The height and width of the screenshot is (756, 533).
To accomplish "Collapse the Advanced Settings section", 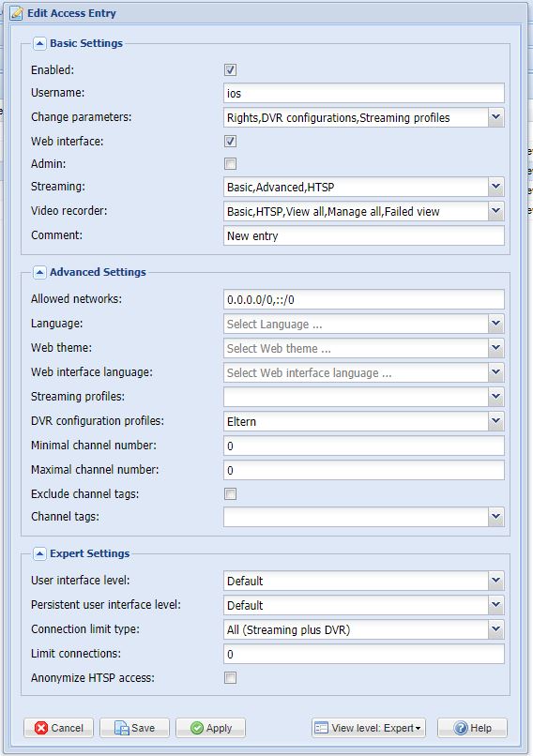I will click(39, 272).
